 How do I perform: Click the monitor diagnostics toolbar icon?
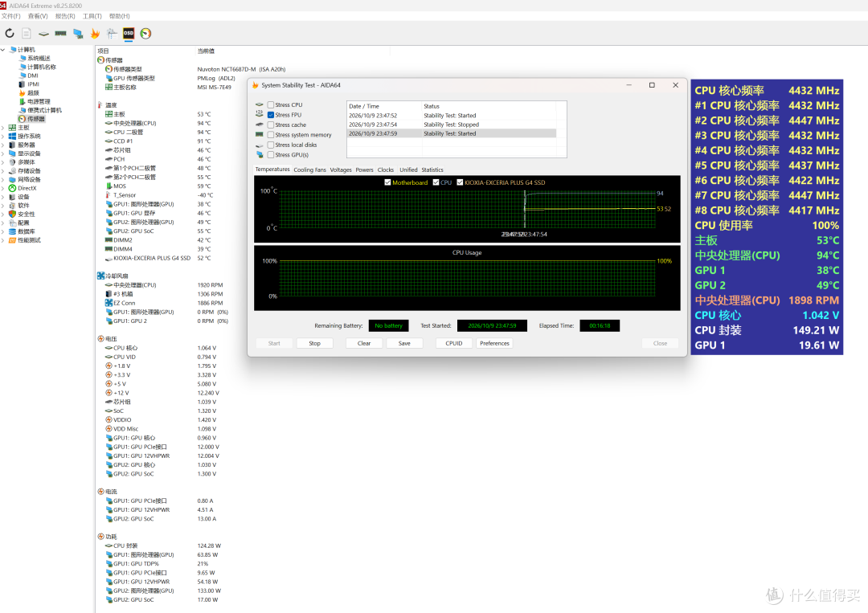pyautogui.click(x=78, y=34)
